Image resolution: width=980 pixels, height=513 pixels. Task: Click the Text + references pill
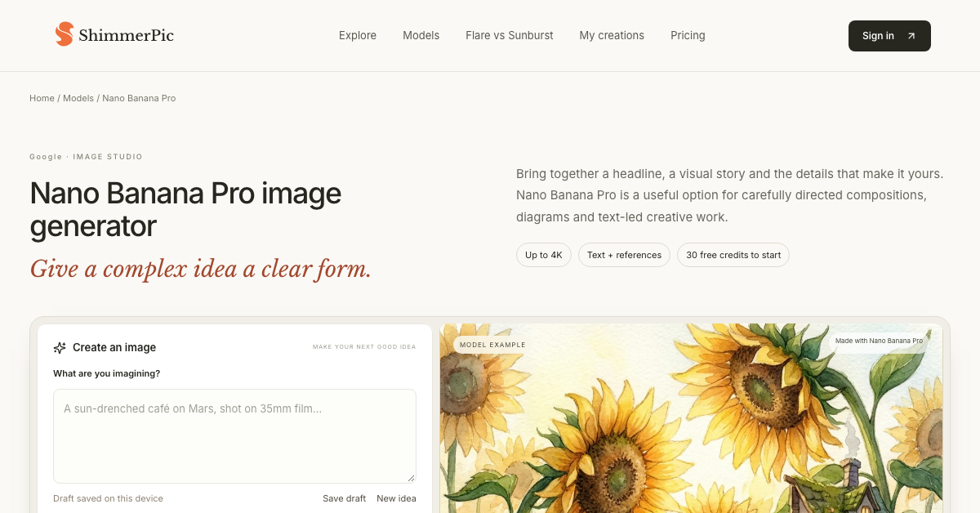(624, 255)
